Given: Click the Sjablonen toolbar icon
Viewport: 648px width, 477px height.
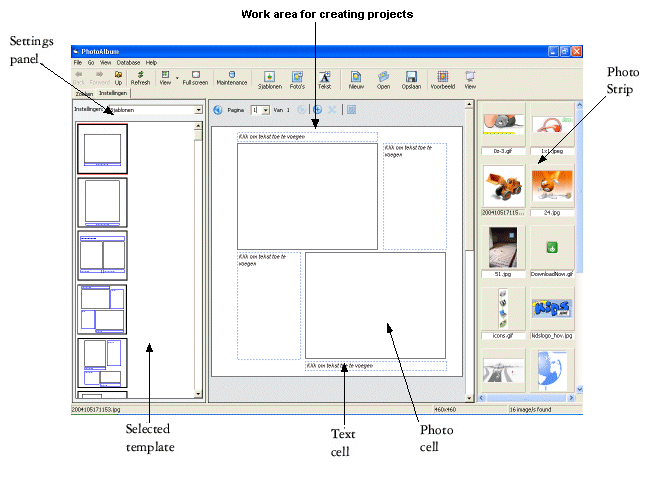Looking at the screenshot, I should [x=268, y=77].
